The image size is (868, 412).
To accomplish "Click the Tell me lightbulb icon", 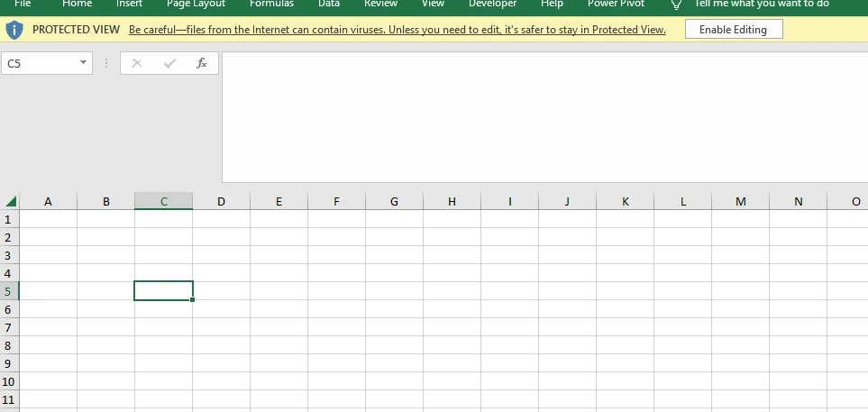I will pos(676,5).
